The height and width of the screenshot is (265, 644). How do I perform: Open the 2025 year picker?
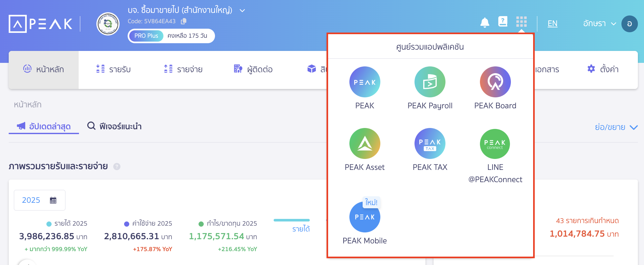40,200
